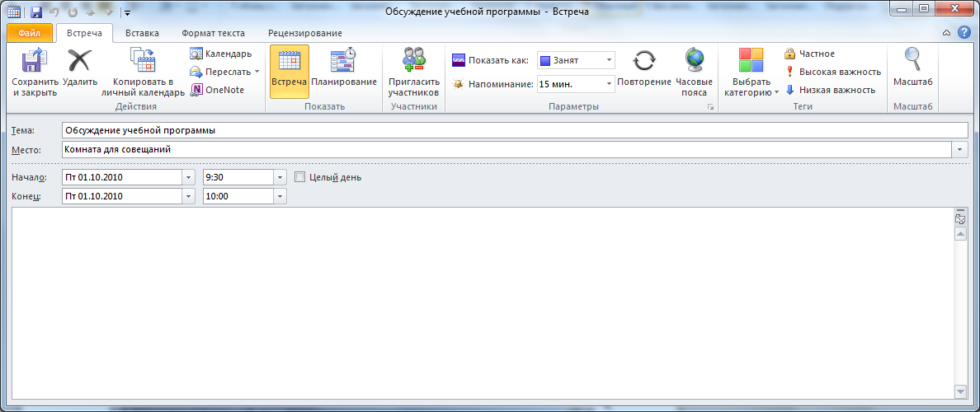This screenshot has width=980, height=412.
Task: Open Outlook window system icon
Action: click(14, 12)
